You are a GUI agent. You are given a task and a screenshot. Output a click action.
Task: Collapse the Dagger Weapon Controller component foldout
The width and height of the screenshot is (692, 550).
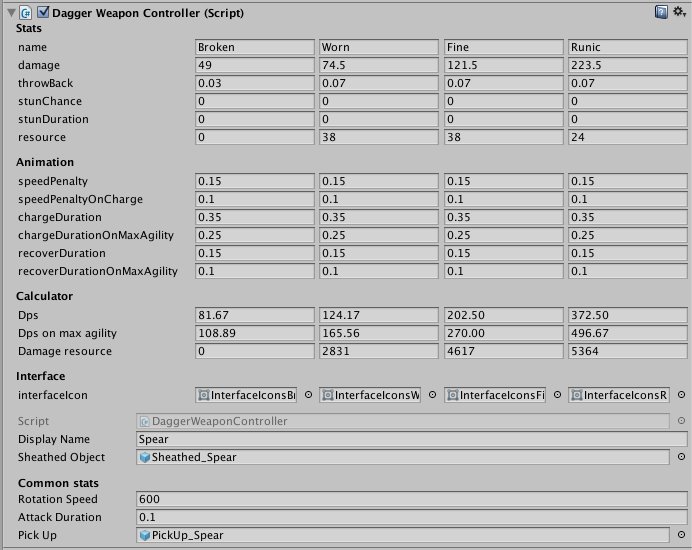(11, 13)
